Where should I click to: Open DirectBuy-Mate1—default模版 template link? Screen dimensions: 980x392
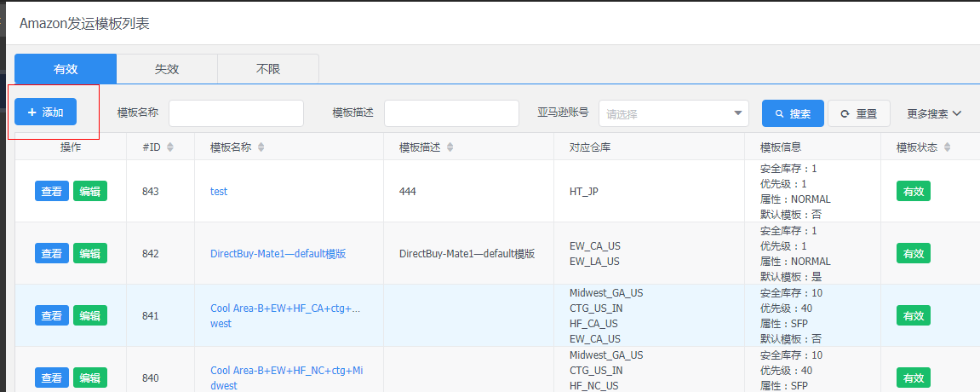[x=278, y=254]
